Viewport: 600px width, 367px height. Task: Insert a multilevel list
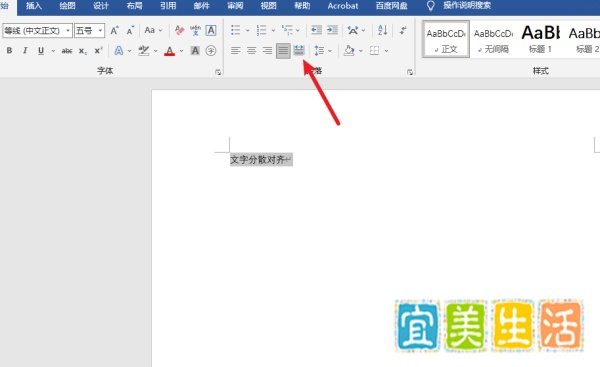click(287, 30)
